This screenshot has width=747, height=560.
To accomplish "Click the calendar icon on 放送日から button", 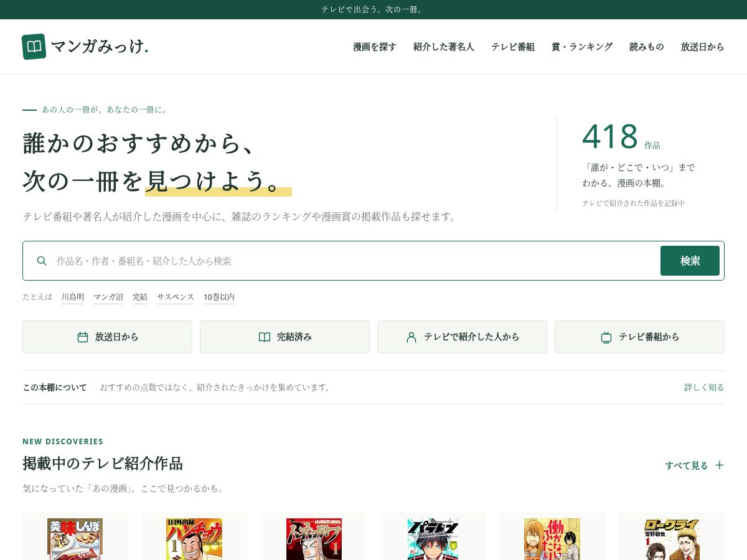I will pos(83,337).
